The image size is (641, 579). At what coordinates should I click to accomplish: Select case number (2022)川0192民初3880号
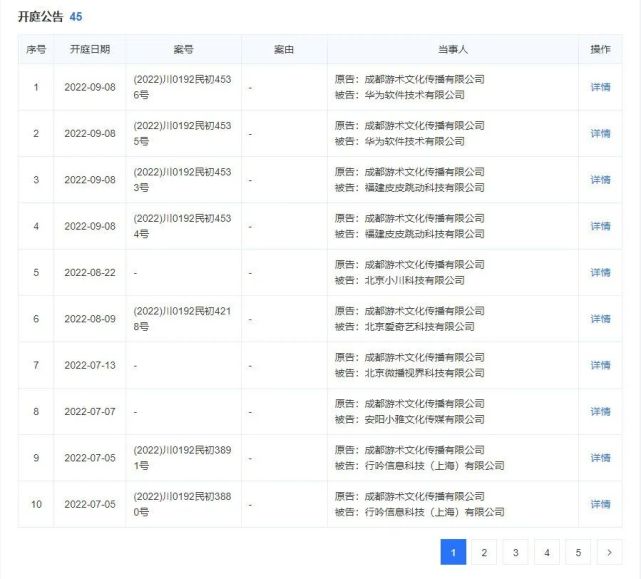(182, 504)
